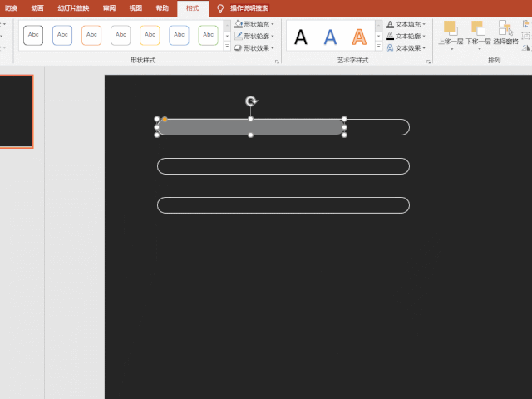532x399 pixels.
Task: Click the Tell Me search (操作说明搜索) box
Action: pyautogui.click(x=249, y=7)
